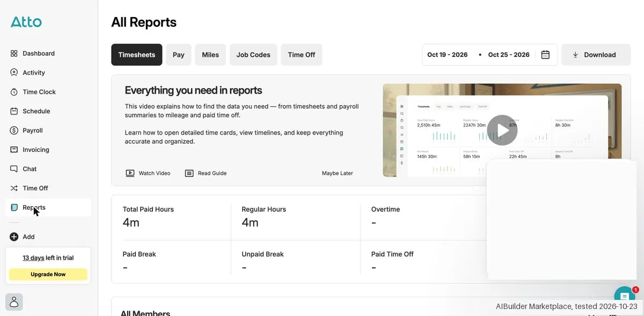644x316 pixels.
Task: Open the Dashboard sidebar icon
Action: tap(14, 54)
